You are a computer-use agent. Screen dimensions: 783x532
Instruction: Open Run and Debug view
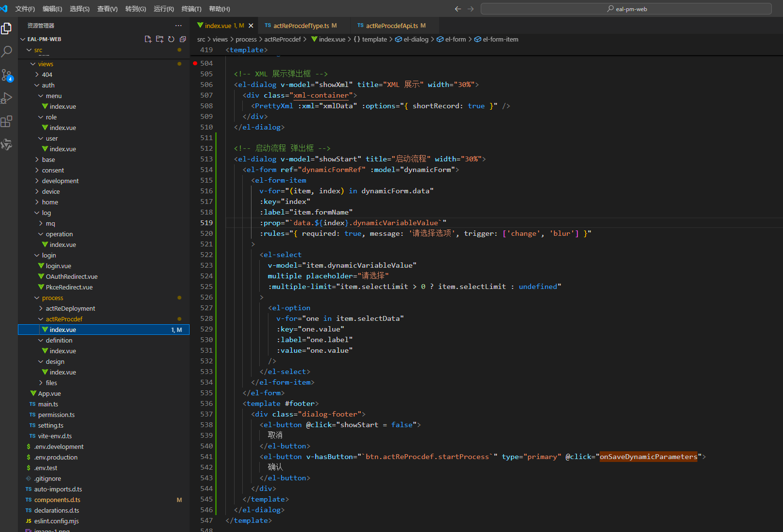tap(7, 98)
